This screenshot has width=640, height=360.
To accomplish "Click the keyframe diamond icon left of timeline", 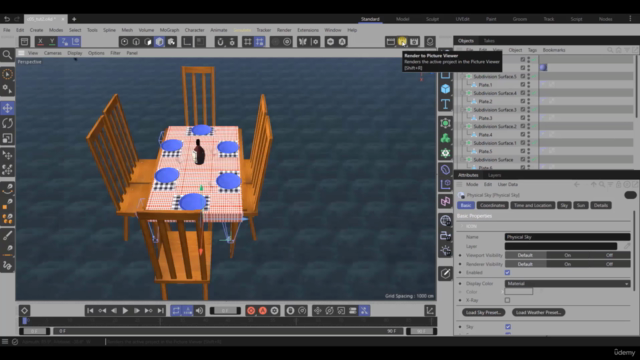I will point(24,311).
